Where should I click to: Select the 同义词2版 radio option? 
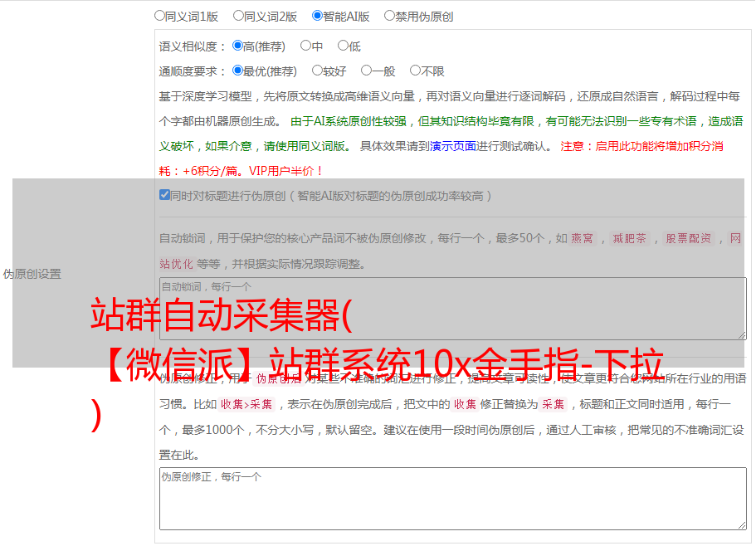click(x=238, y=16)
